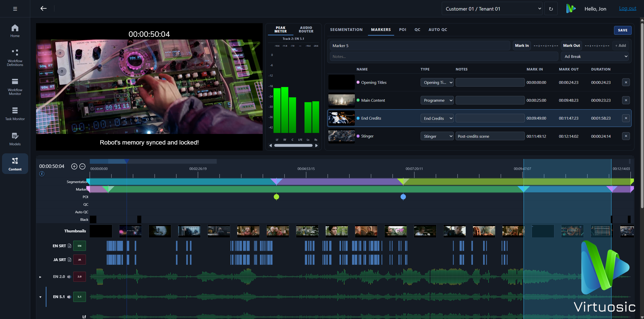Select Content in sidebar
Screen dimensions: 644x319
tap(15, 164)
